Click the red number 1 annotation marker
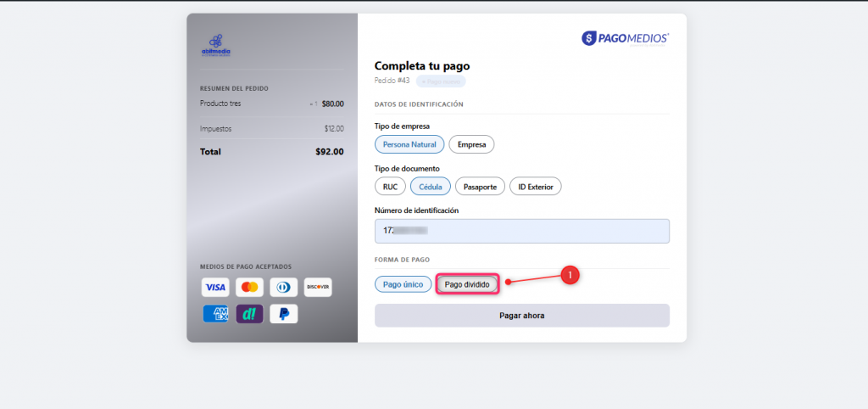 570,275
